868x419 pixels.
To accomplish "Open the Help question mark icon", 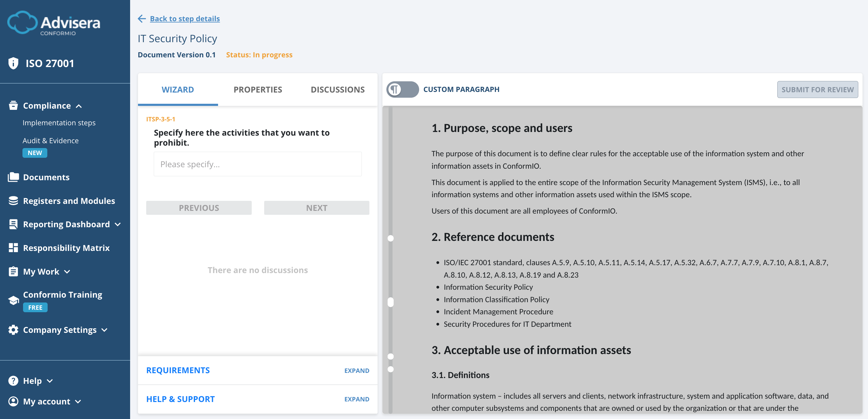I will click(13, 380).
